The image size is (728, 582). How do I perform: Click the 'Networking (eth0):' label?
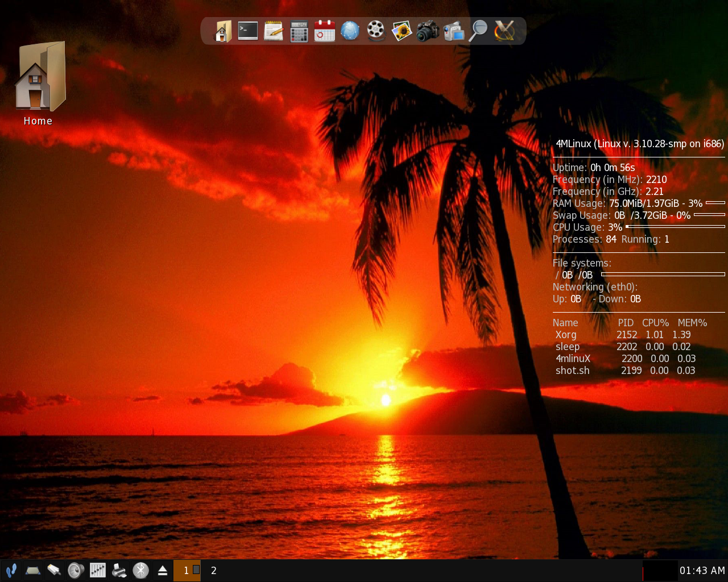pos(595,287)
